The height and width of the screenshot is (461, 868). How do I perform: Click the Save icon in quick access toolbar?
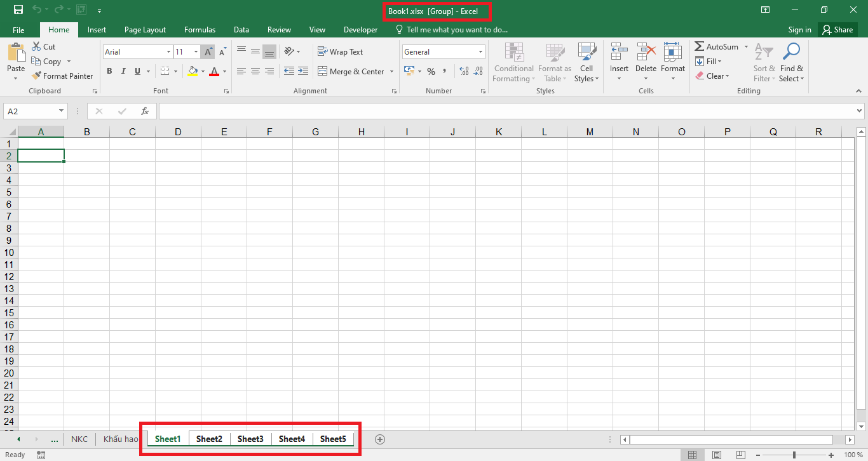(18, 10)
